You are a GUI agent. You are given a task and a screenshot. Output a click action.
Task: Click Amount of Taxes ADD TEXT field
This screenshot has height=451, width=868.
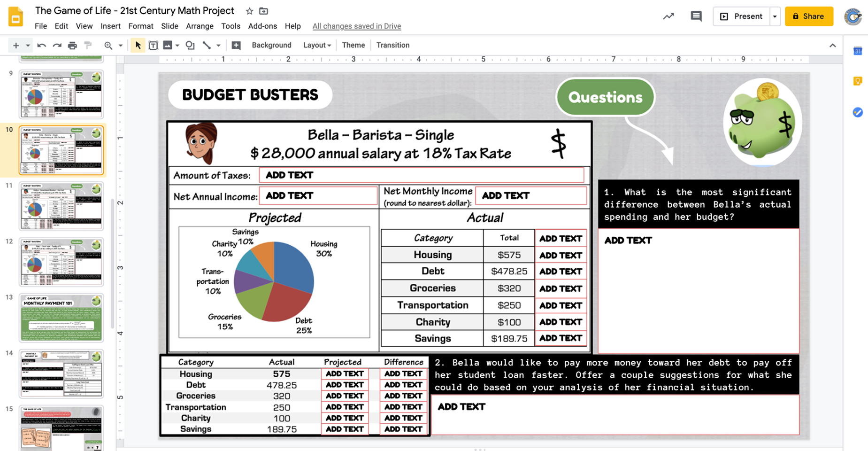(422, 175)
